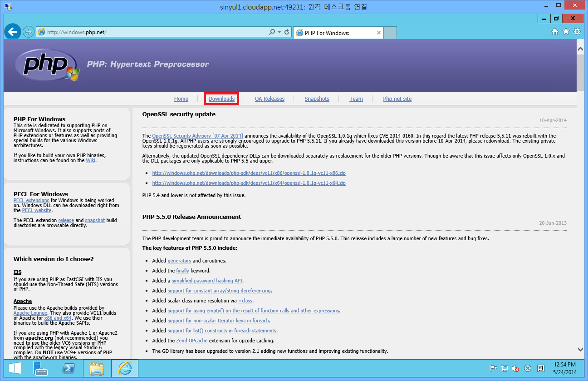This screenshot has width=588, height=381.
Task: Click Internet Explorer taskbar icon
Action: click(x=124, y=368)
